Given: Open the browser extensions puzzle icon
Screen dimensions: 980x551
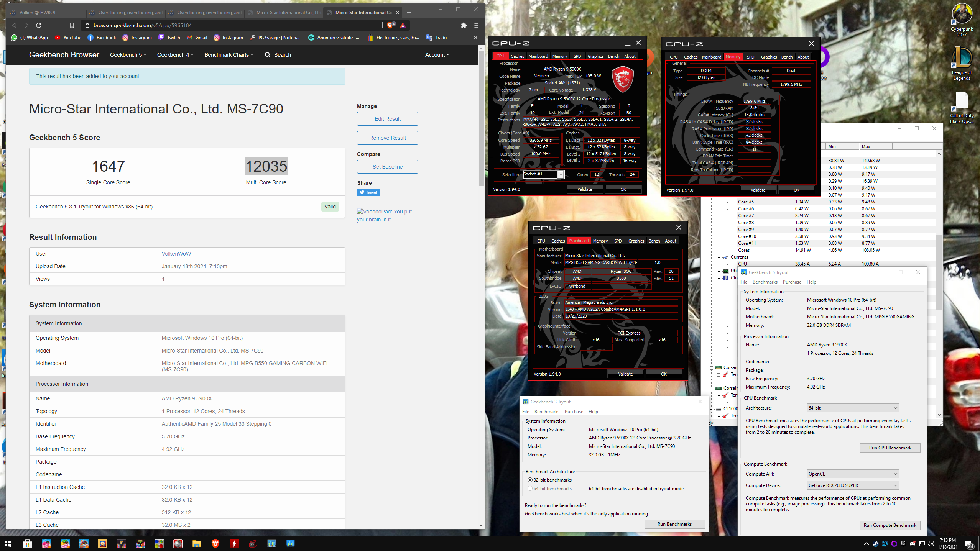Looking at the screenshot, I should point(464,25).
